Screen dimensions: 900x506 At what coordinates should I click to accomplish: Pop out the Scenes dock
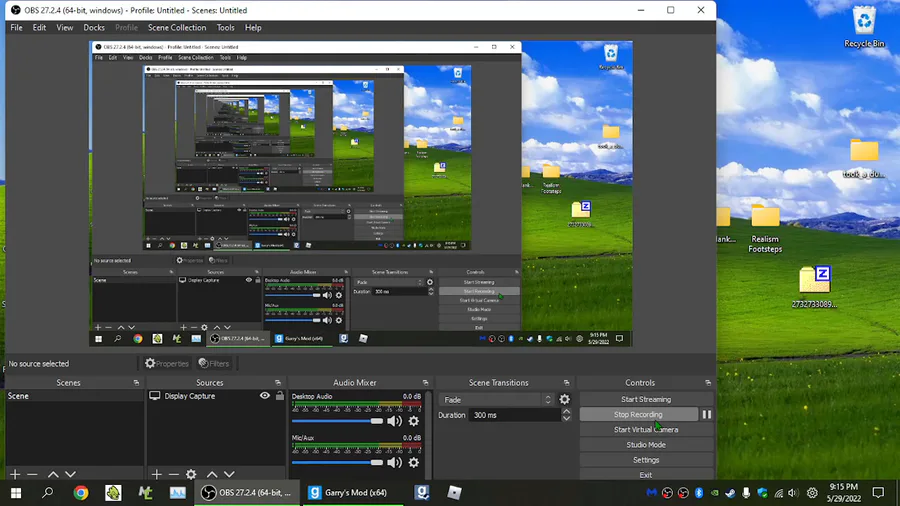click(136, 383)
